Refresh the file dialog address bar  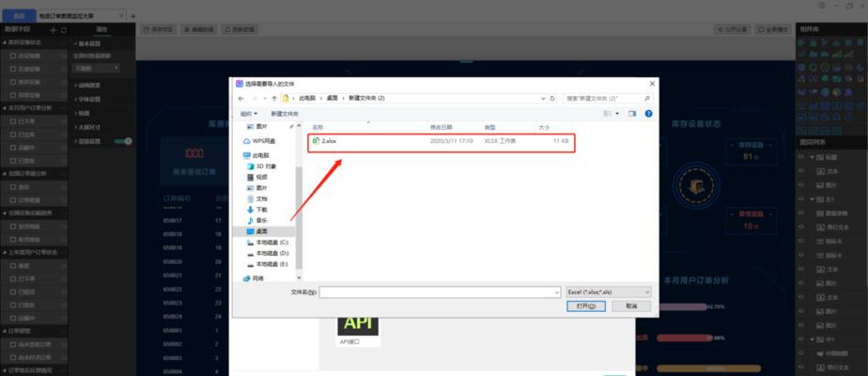[x=552, y=99]
